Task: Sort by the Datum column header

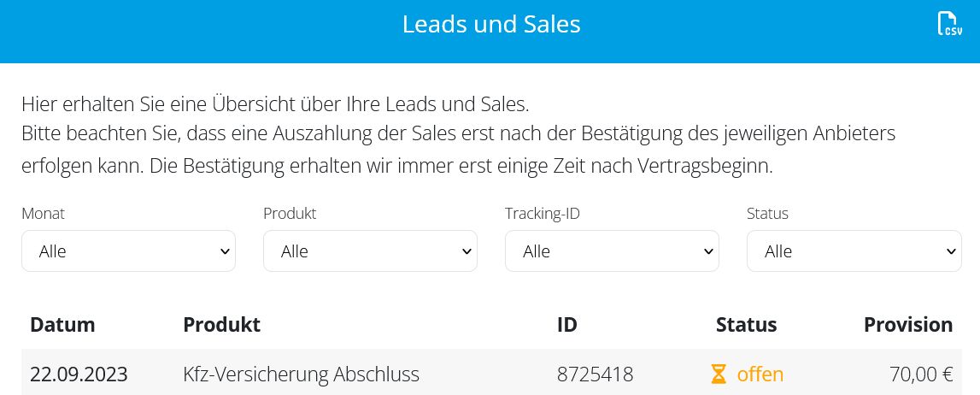Action: [x=62, y=324]
